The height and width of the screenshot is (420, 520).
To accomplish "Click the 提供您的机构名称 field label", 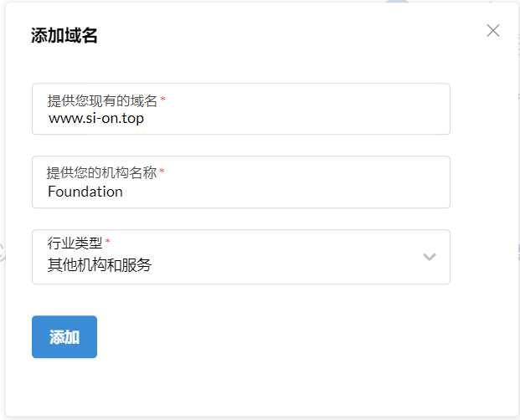I will (x=102, y=172).
